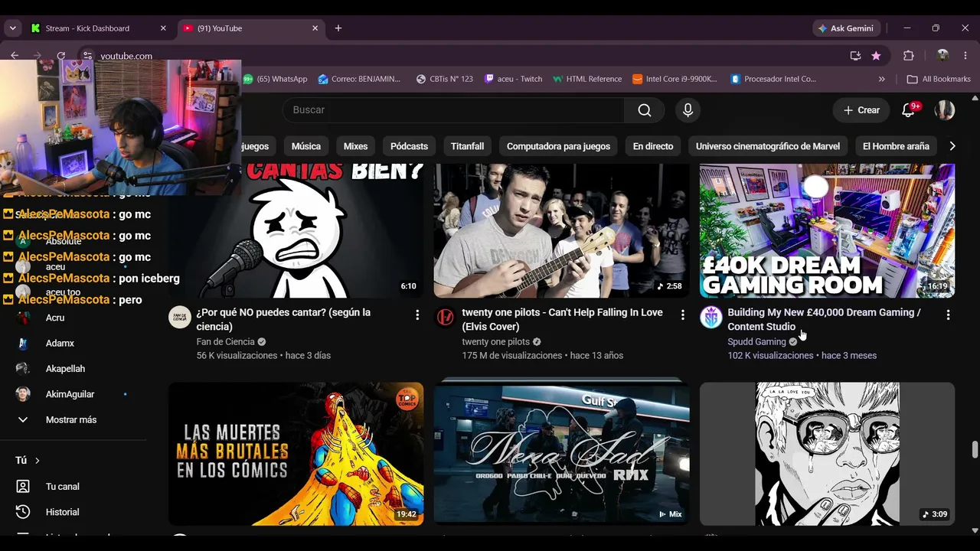Screen dimensions: 980x551
Task: Open the Las muertes más brutales thumbnail
Action: pos(296,454)
